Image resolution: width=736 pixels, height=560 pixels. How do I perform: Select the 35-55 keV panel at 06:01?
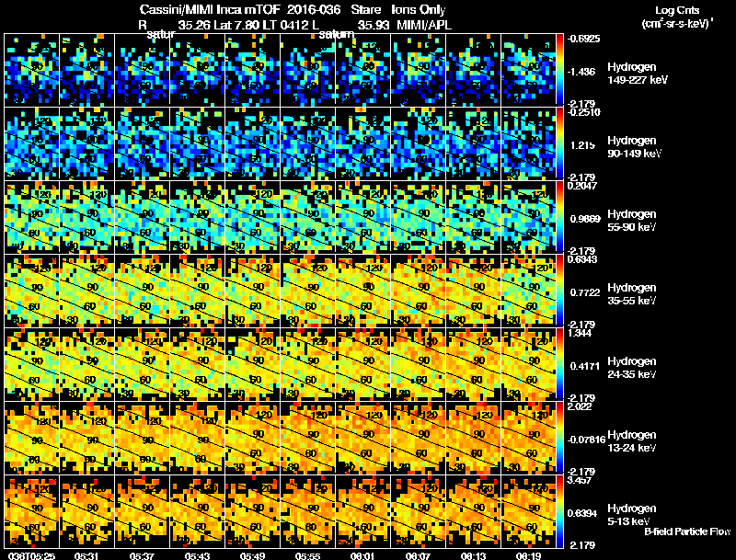(x=362, y=291)
